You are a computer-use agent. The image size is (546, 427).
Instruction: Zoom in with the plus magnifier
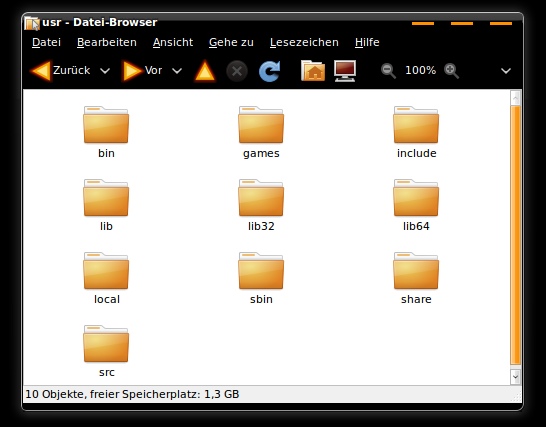451,71
